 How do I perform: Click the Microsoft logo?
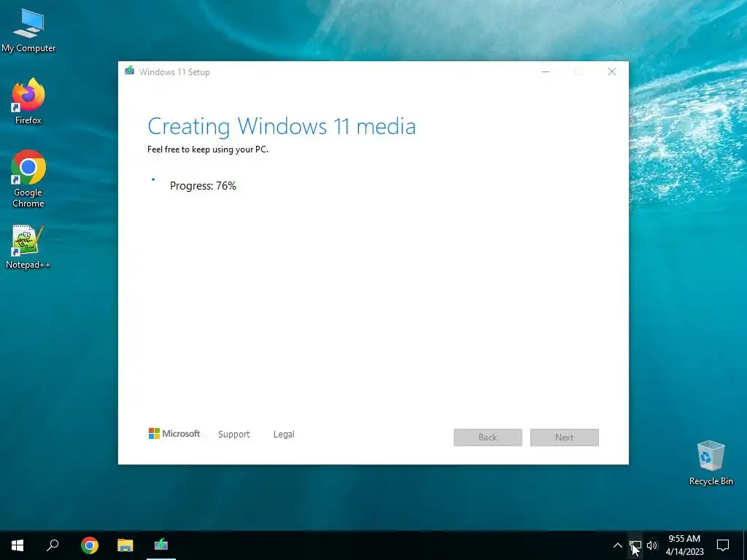pyautogui.click(x=174, y=433)
